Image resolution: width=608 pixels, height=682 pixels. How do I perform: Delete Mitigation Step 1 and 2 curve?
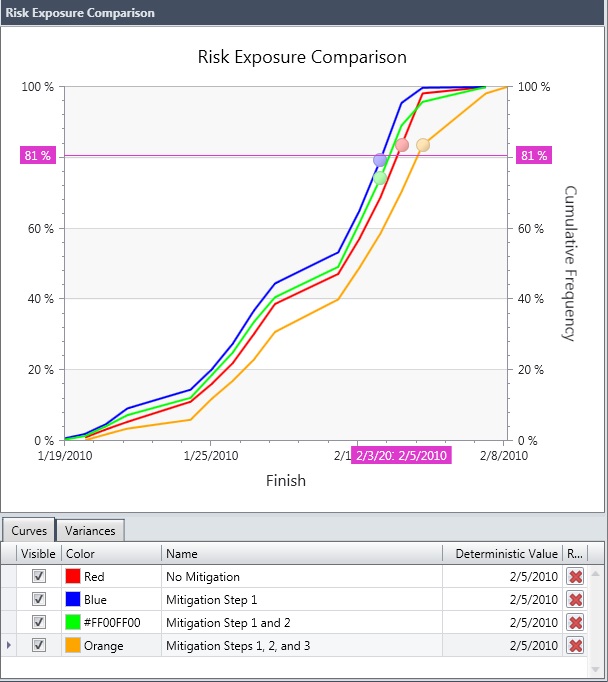pos(575,623)
